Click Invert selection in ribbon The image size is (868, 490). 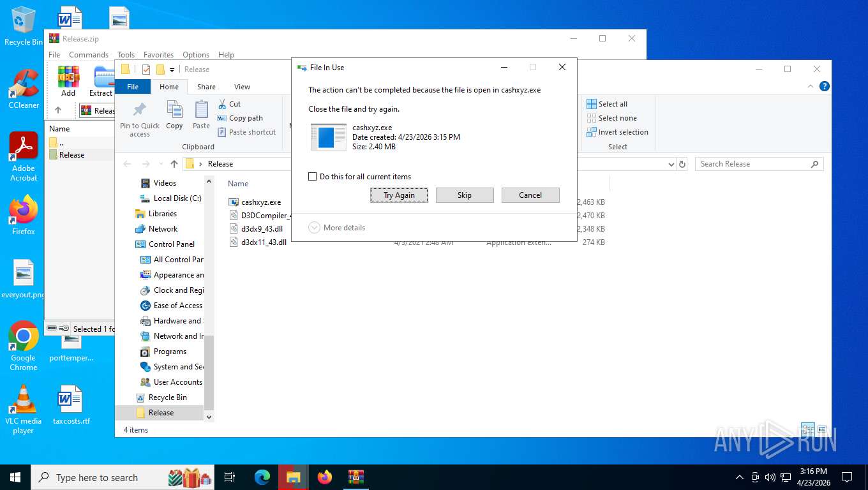[617, 132]
